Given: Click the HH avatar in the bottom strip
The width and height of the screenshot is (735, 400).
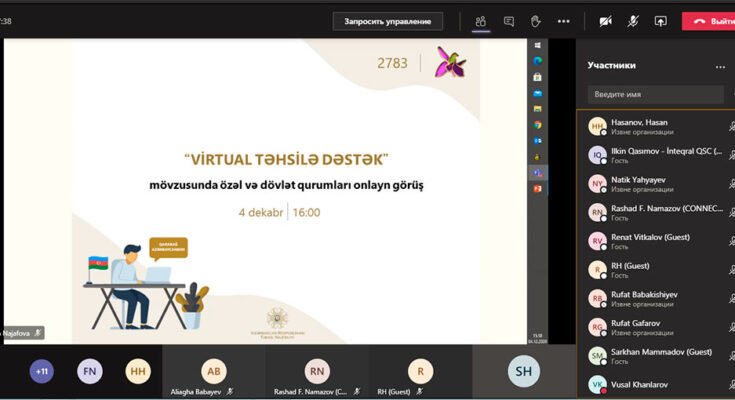Looking at the screenshot, I should pos(138,371).
